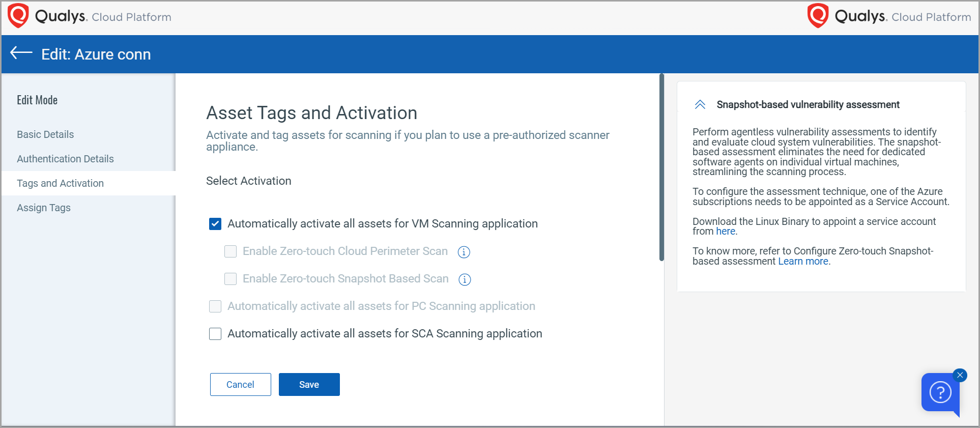Enable Zero-touch Cloud Perimeter Scan checkbox
The height and width of the screenshot is (428, 980).
230,251
